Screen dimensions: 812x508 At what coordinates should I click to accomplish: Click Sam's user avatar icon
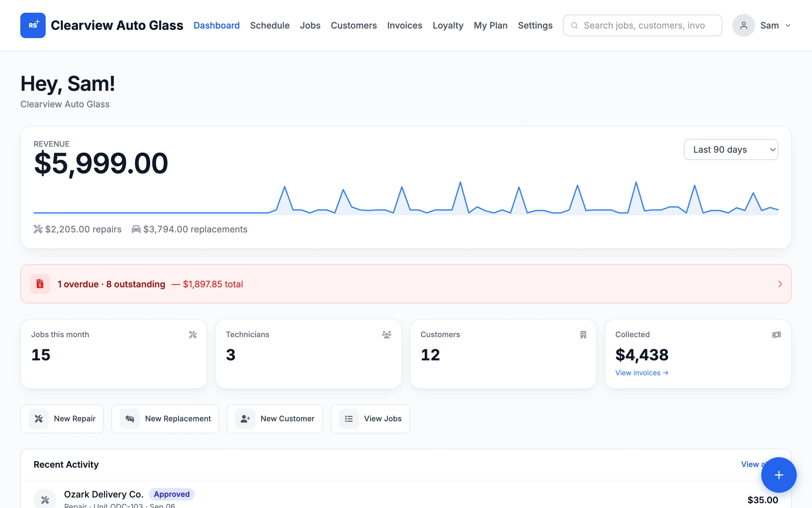pos(743,25)
